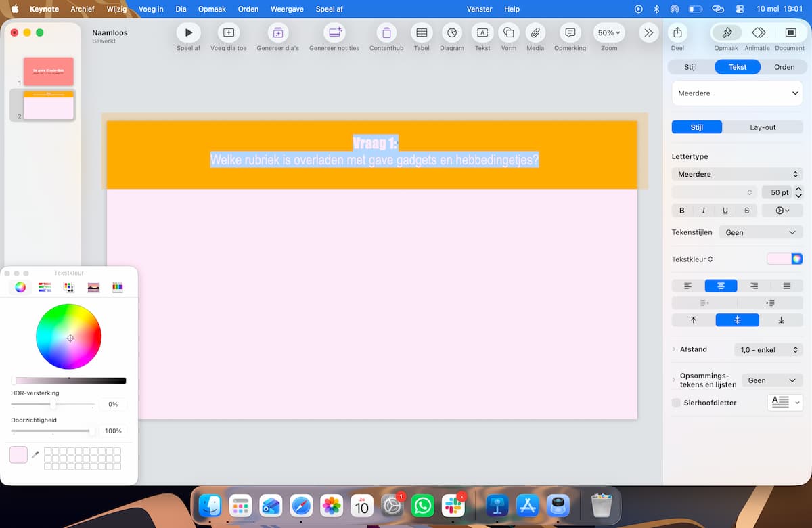This screenshot has width=812, height=528.
Task: Open the line spacing 1,0 - enkel dropdown
Action: pos(768,350)
